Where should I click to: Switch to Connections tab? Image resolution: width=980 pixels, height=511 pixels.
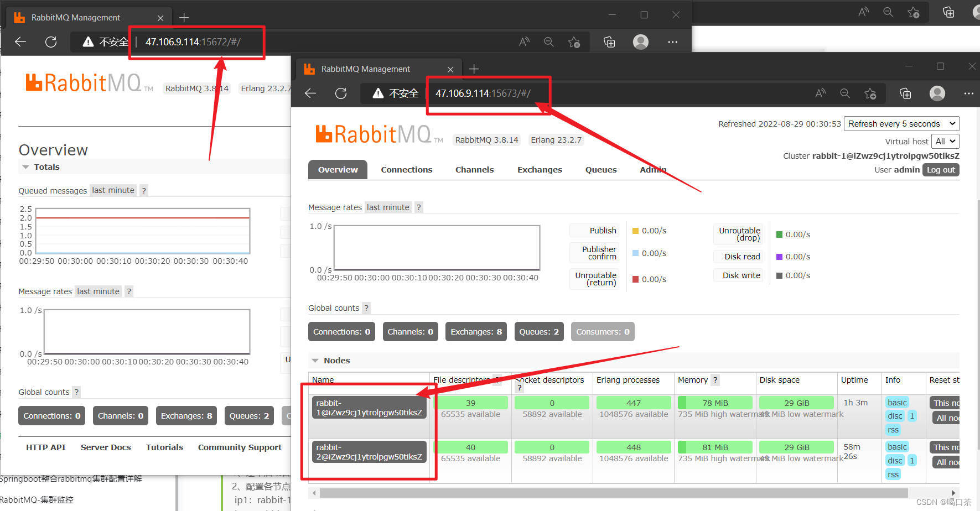pos(407,170)
